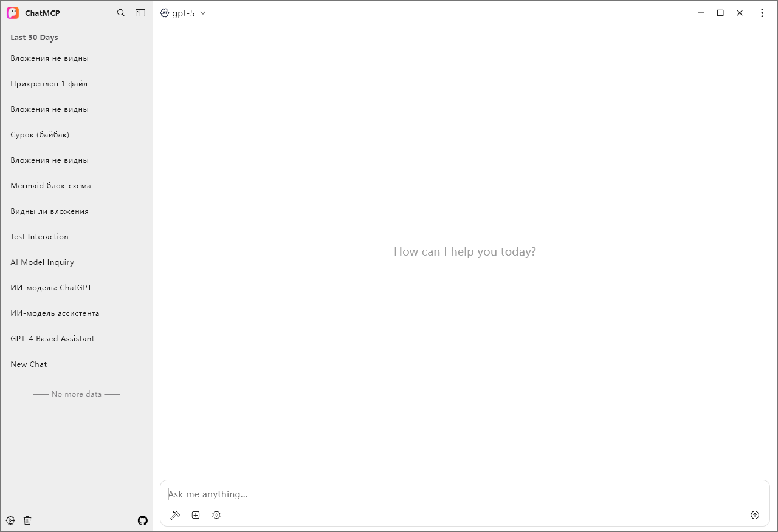Click the send arrow button
Viewport: 778px width, 532px height.
click(755, 515)
